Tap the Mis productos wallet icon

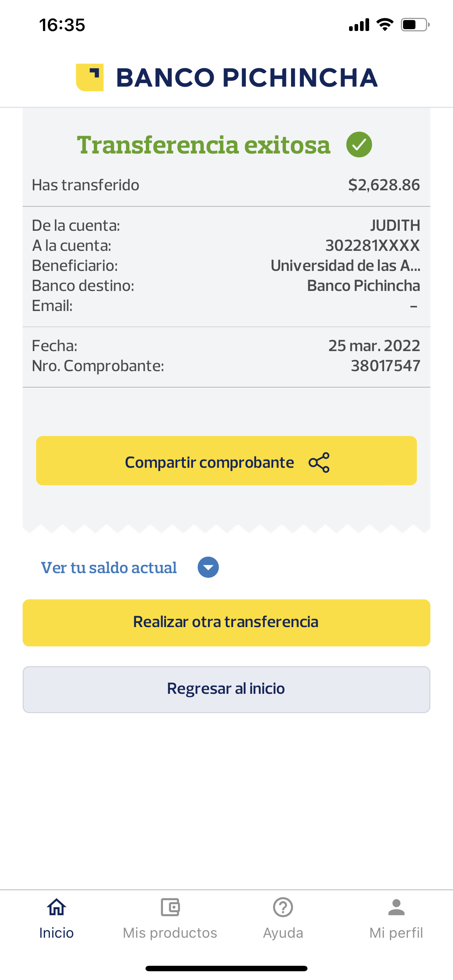(170, 907)
